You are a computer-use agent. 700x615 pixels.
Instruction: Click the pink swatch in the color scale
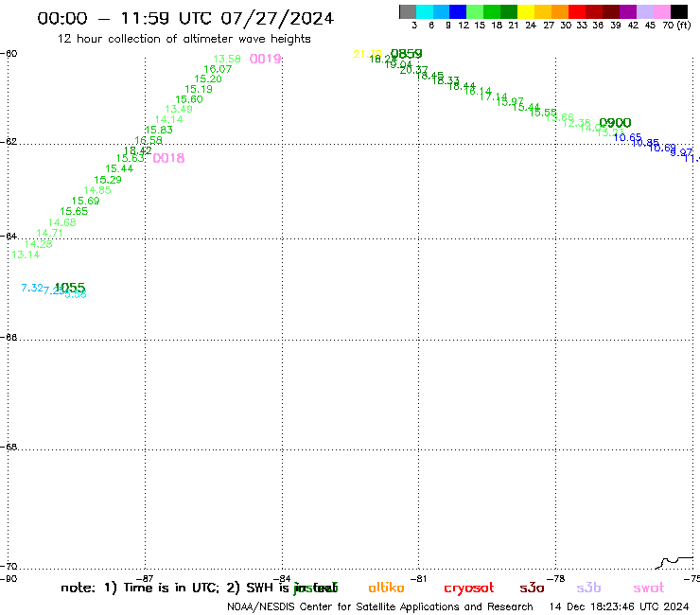661,11
